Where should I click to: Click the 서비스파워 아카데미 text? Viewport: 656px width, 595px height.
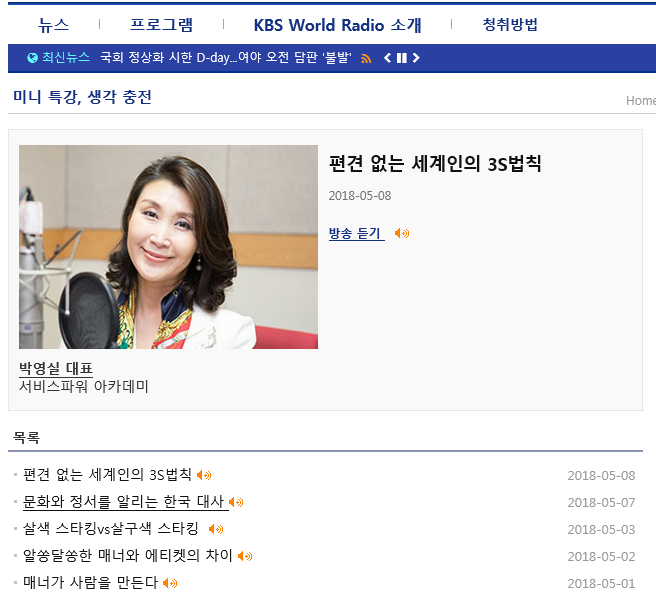[x=84, y=386]
